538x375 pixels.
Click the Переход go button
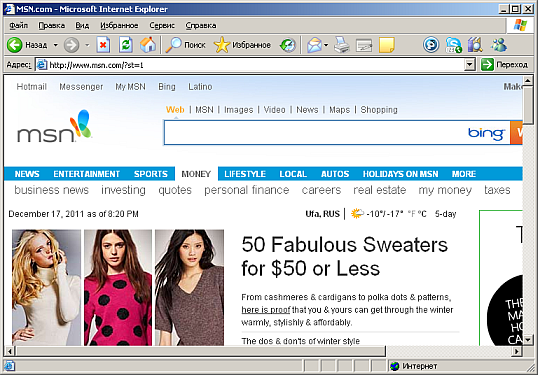click(504, 65)
